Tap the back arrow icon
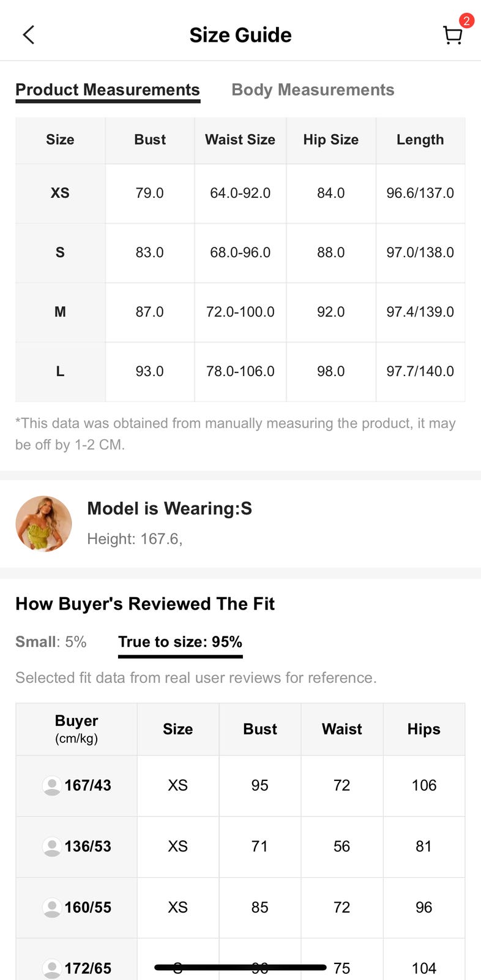 click(29, 35)
